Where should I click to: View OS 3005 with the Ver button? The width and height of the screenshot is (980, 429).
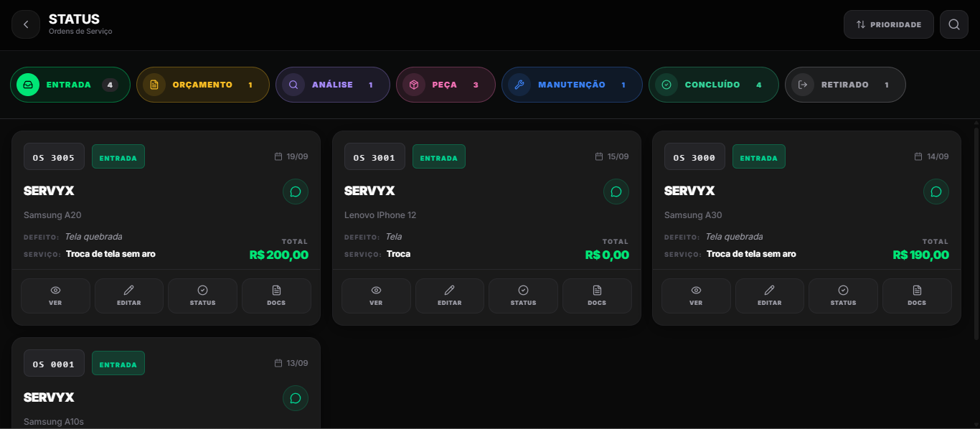[56, 296]
